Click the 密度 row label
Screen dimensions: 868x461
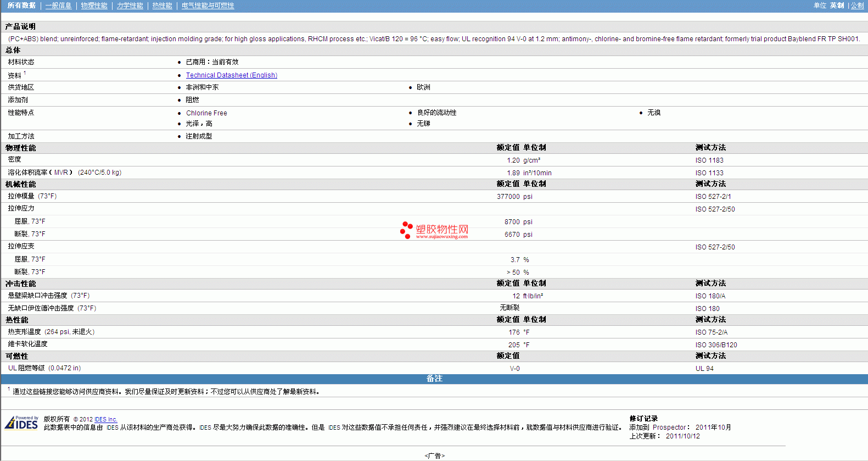click(x=14, y=159)
